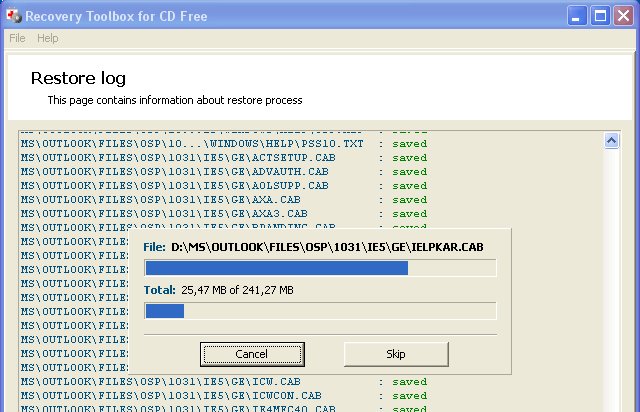Screen dimensions: 640x412
Task: Select the AOLSUPP.CAB log entry
Action: [224, 186]
